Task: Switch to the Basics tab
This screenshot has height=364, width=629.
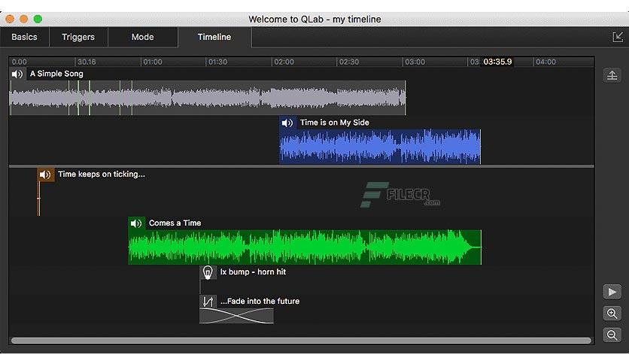Action: pyautogui.click(x=25, y=37)
